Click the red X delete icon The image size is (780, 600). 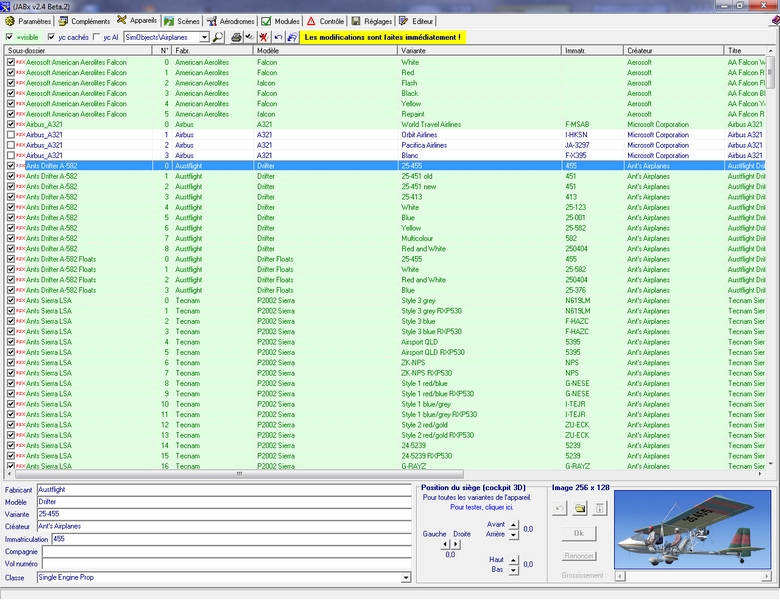pyautogui.click(x=263, y=37)
